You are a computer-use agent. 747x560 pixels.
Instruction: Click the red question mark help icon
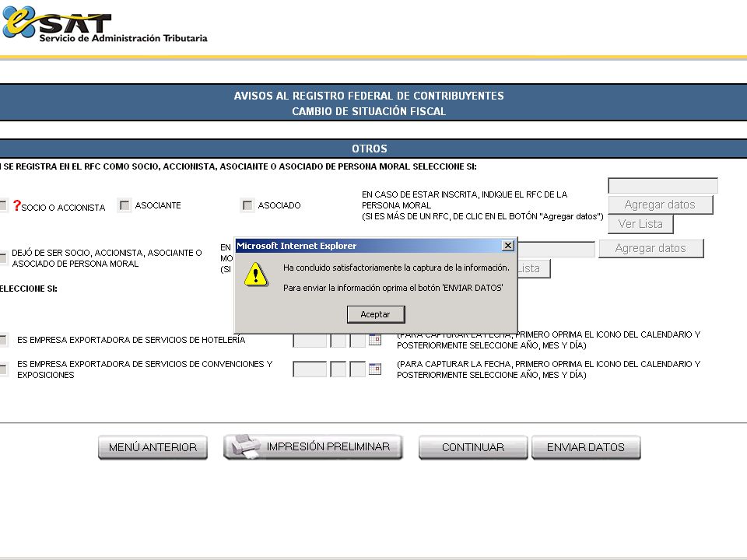(16, 205)
